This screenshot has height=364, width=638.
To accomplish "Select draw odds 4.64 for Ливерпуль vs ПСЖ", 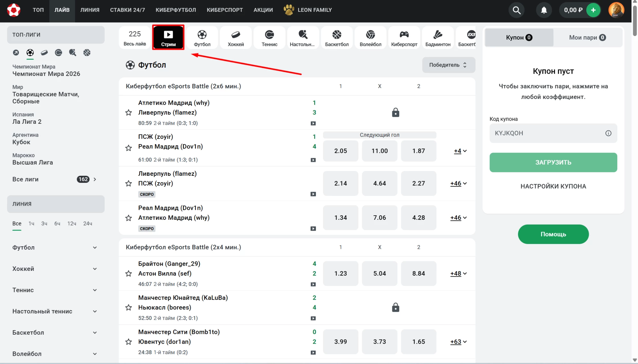I will [379, 183].
